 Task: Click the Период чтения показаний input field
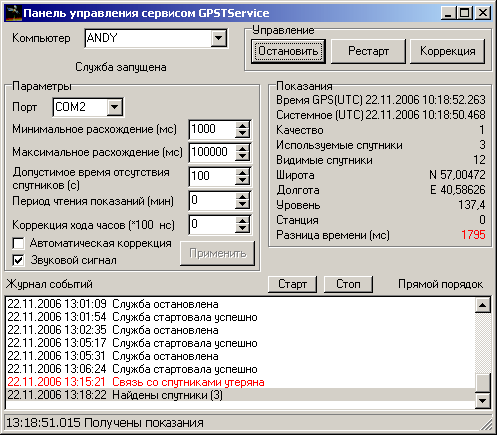click(x=212, y=201)
